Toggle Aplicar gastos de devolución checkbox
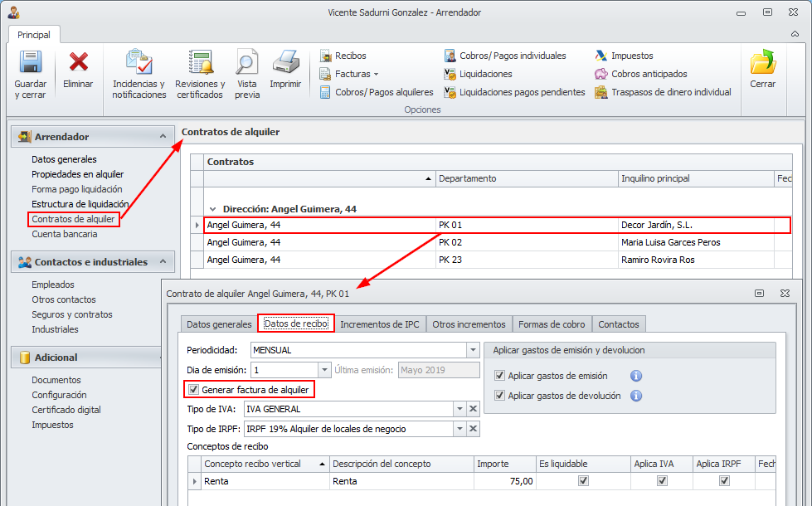The width and height of the screenshot is (812, 506). (500, 395)
